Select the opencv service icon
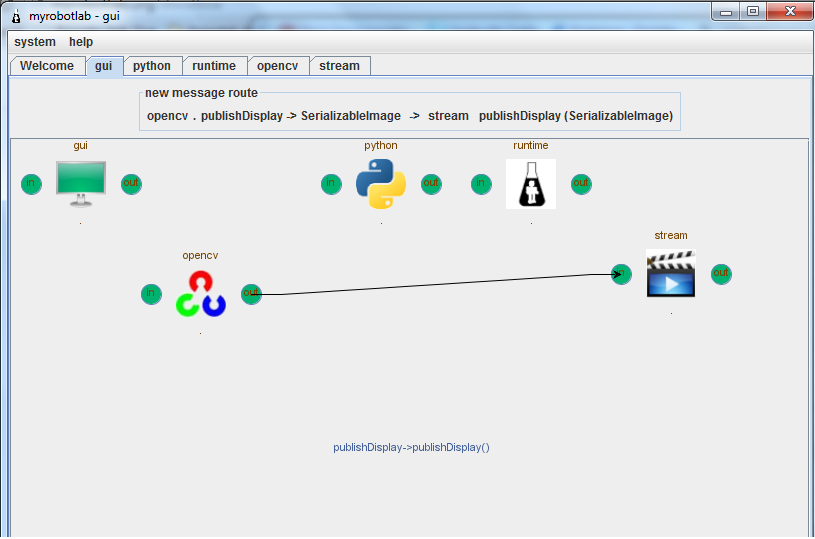The height and width of the screenshot is (539, 815). [201, 294]
